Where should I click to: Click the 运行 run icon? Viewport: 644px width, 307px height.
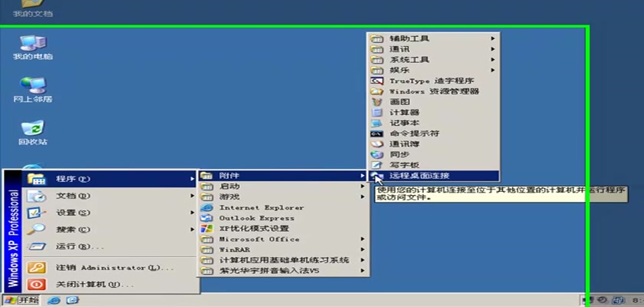pos(36,246)
